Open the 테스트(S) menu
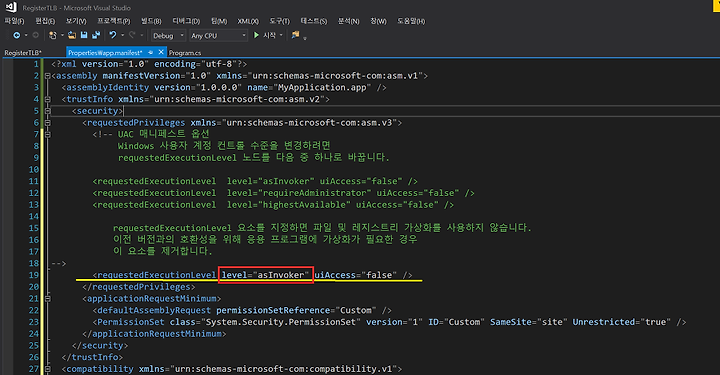 (314, 21)
